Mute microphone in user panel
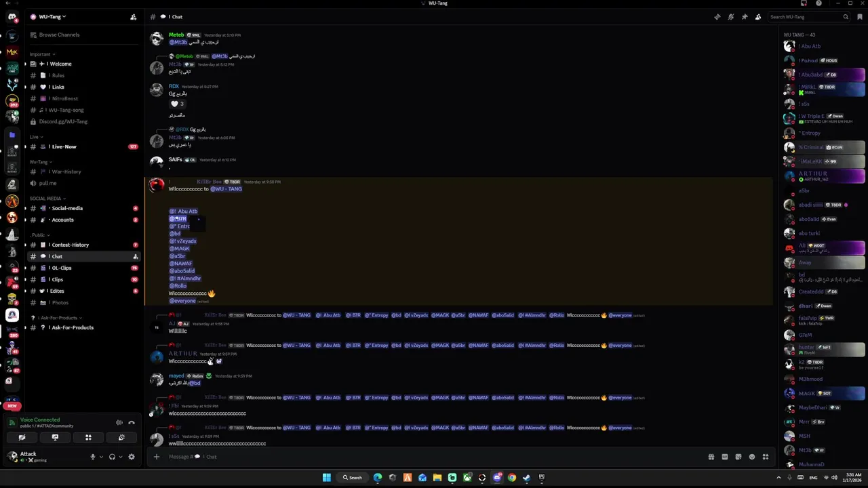The height and width of the screenshot is (488, 868). [93, 457]
